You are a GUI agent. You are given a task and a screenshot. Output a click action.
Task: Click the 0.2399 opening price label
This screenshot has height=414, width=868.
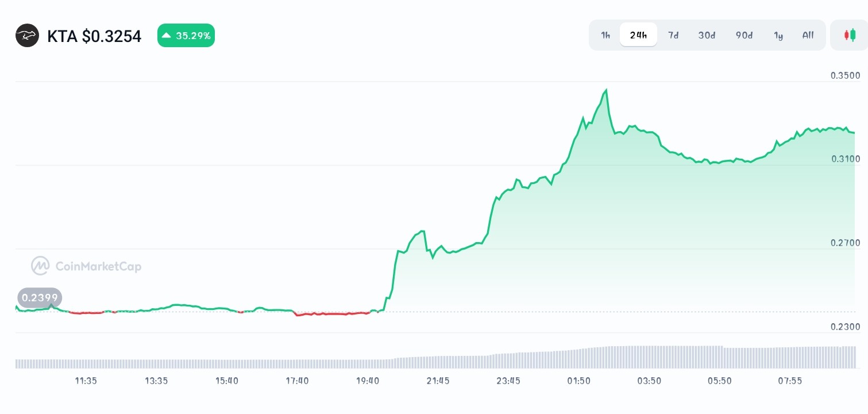(40, 297)
